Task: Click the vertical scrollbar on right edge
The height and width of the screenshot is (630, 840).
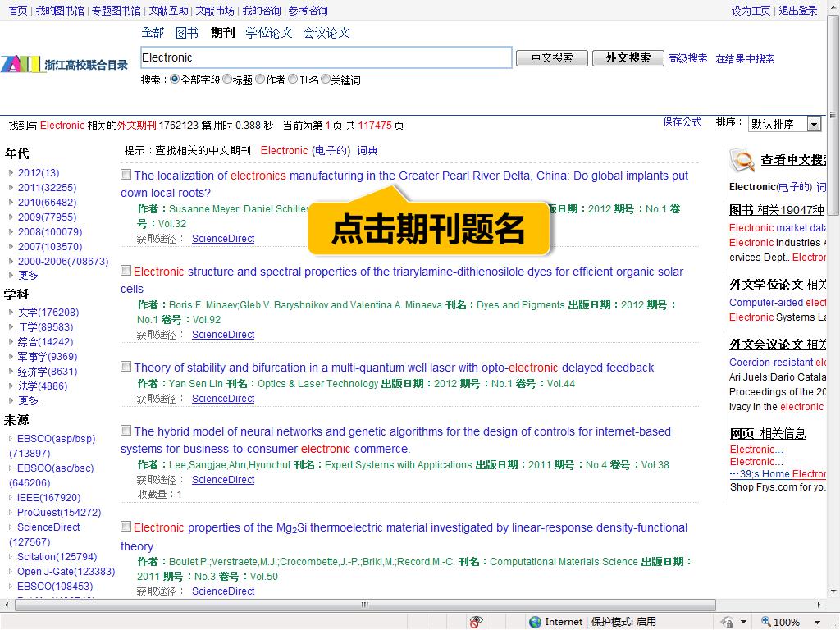Action: click(x=833, y=114)
